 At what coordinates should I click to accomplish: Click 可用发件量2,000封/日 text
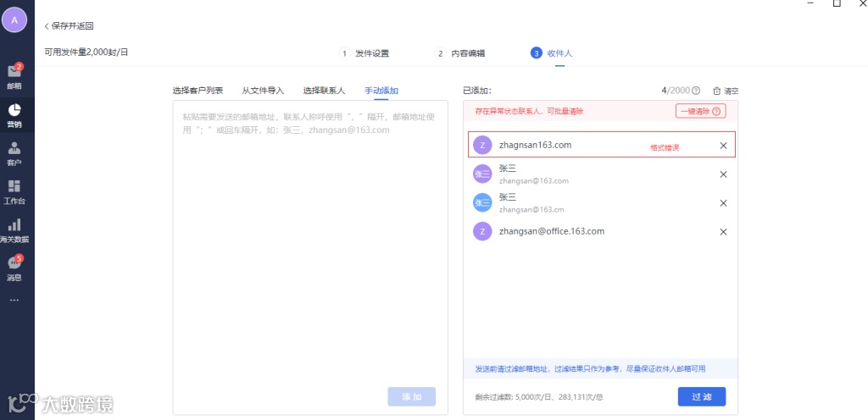[x=86, y=52]
